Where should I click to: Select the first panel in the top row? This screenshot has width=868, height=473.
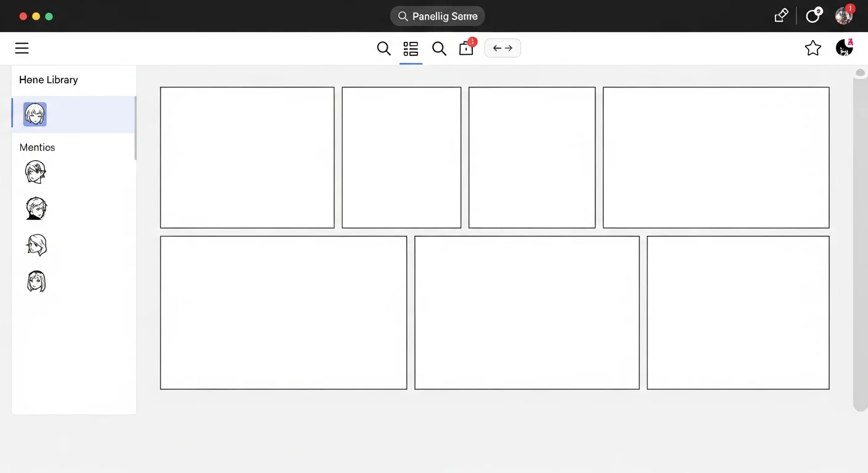pyautogui.click(x=247, y=158)
